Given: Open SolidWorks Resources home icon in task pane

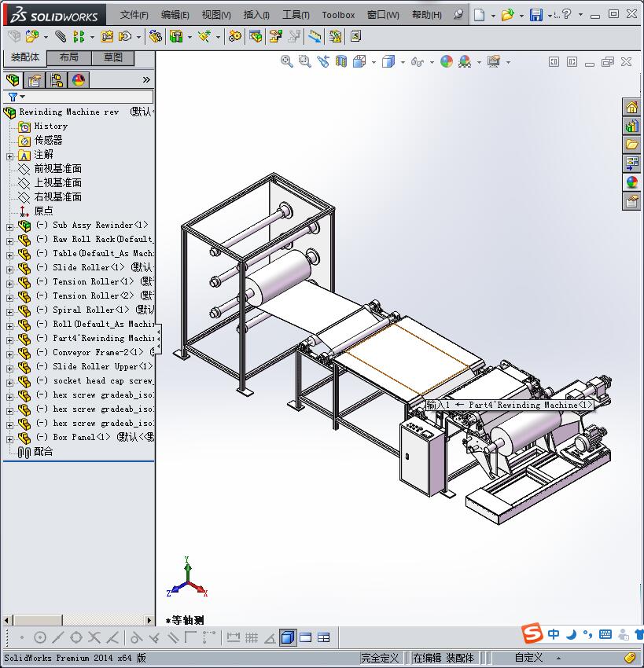Looking at the screenshot, I should point(631,107).
